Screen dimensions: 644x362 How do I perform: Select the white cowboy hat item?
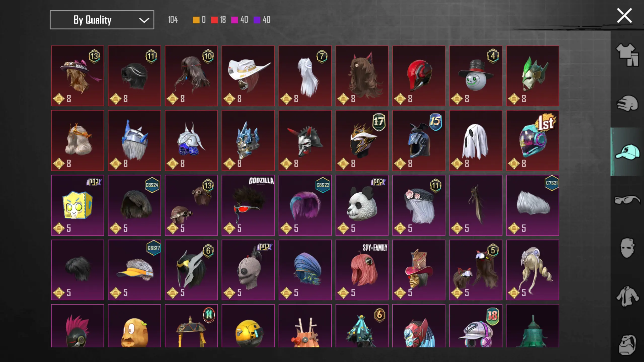tap(248, 76)
